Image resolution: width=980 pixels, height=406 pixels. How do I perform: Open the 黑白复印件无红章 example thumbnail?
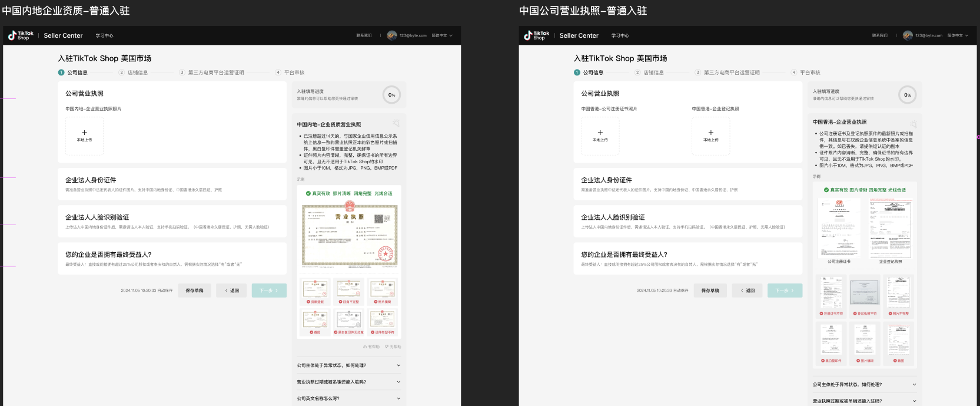(x=349, y=320)
